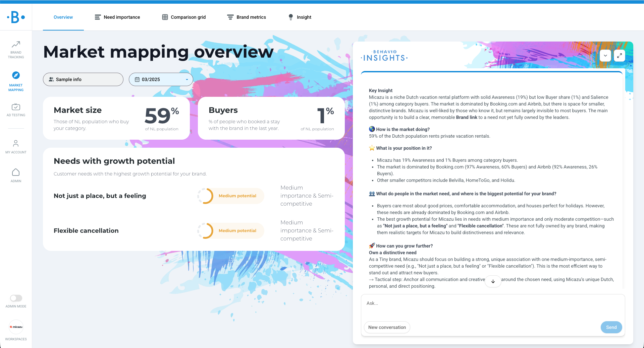Image resolution: width=644 pixels, height=348 pixels.
Task: Click Medium potential badge for Flexible cancellation
Action: 237,231
